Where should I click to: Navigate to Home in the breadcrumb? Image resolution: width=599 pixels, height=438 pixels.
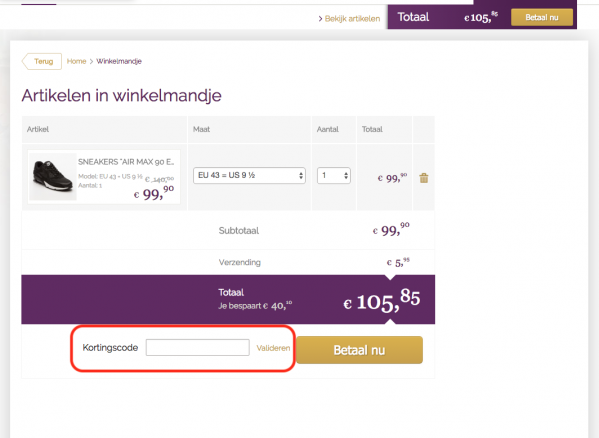[76, 61]
